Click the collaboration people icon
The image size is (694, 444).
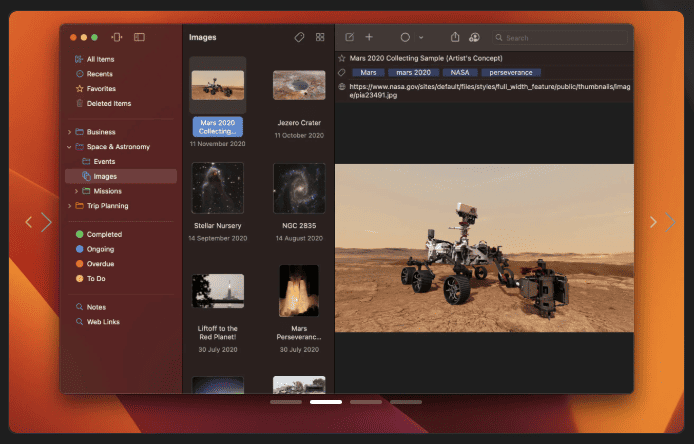[x=474, y=37]
